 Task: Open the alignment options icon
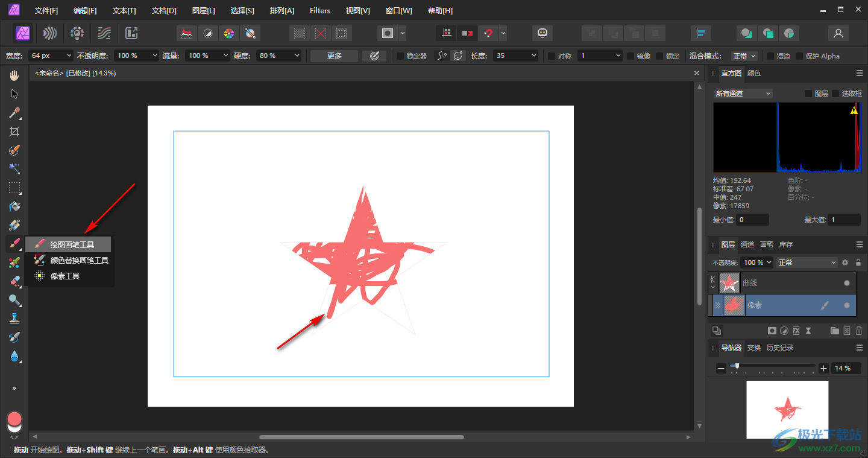[x=702, y=33]
